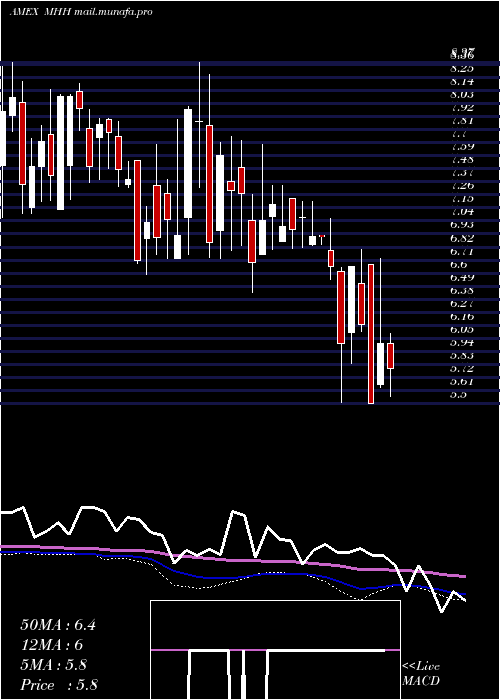The height and width of the screenshot is (700, 500).
Task: Click the 5.72 price axis label
Action: click(462, 369)
